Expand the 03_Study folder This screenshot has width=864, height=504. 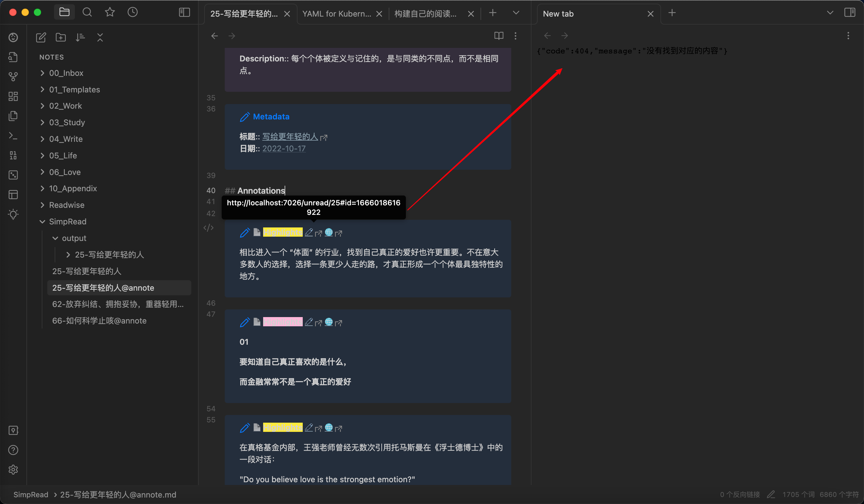point(67,122)
